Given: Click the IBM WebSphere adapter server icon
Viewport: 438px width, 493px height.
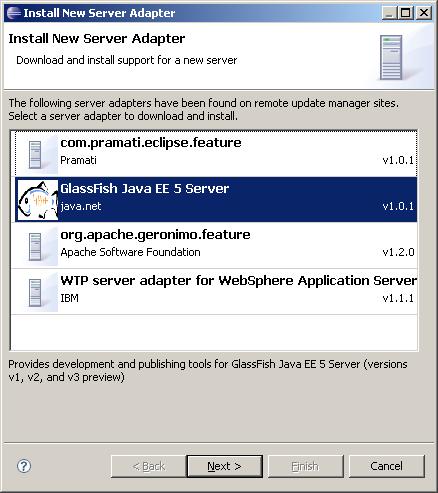Looking at the screenshot, I should (37, 292).
